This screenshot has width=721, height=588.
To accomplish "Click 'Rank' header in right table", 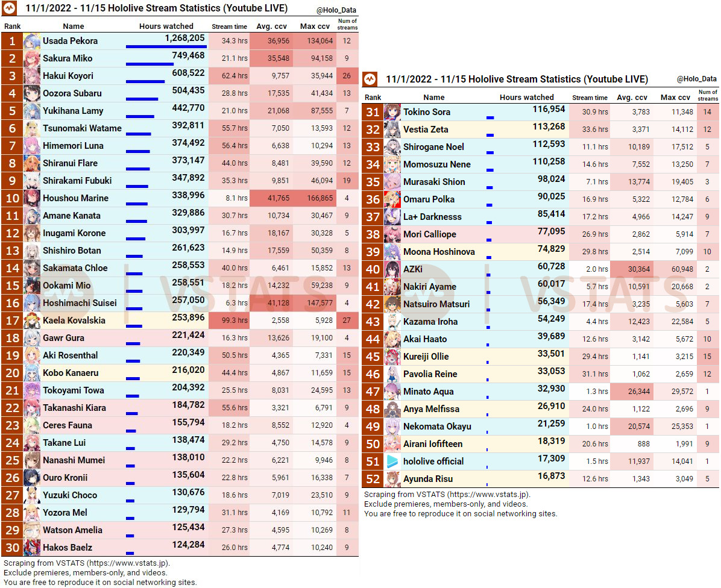I will (x=373, y=98).
